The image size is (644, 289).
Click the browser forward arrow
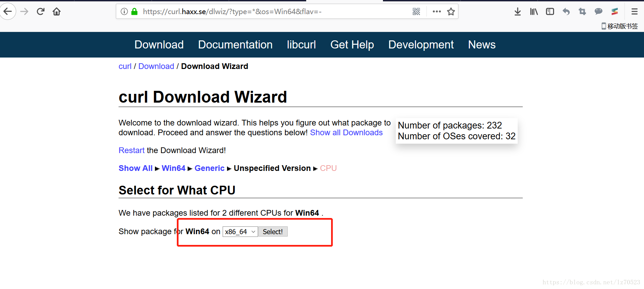[x=24, y=11]
